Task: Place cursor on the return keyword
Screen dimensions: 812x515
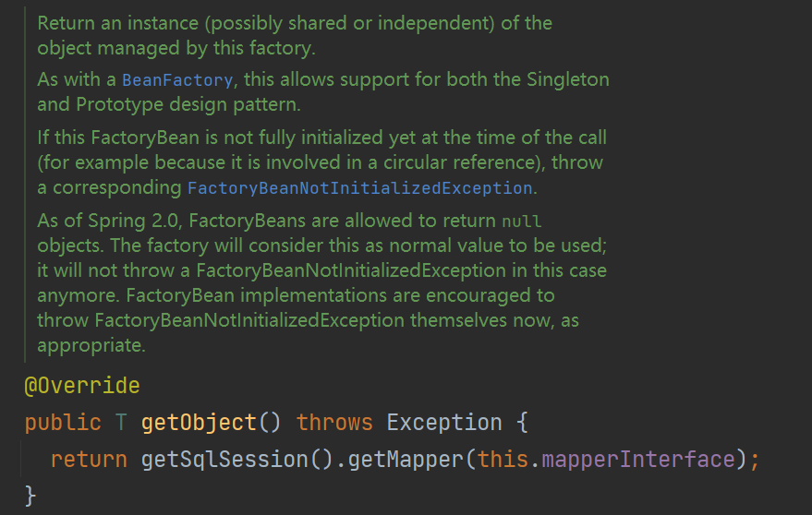Action: click(89, 459)
